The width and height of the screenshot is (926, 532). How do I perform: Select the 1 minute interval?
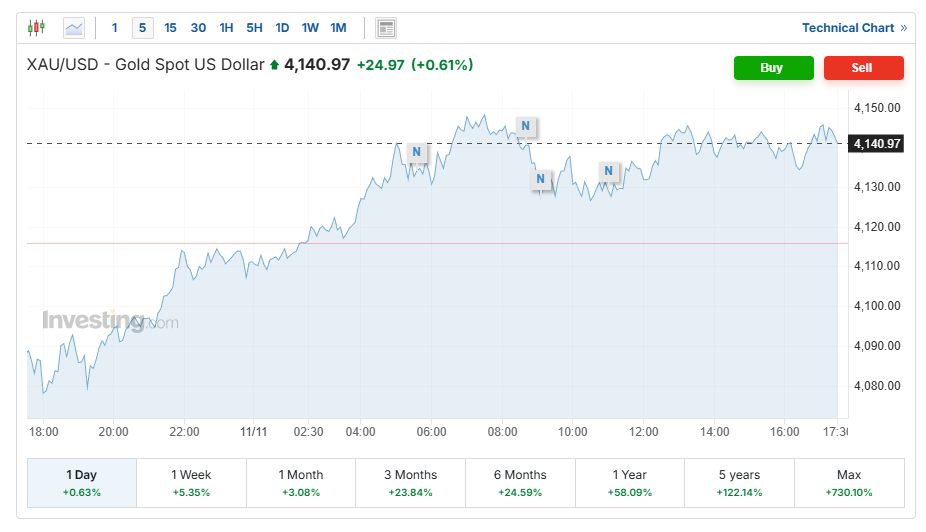point(115,28)
